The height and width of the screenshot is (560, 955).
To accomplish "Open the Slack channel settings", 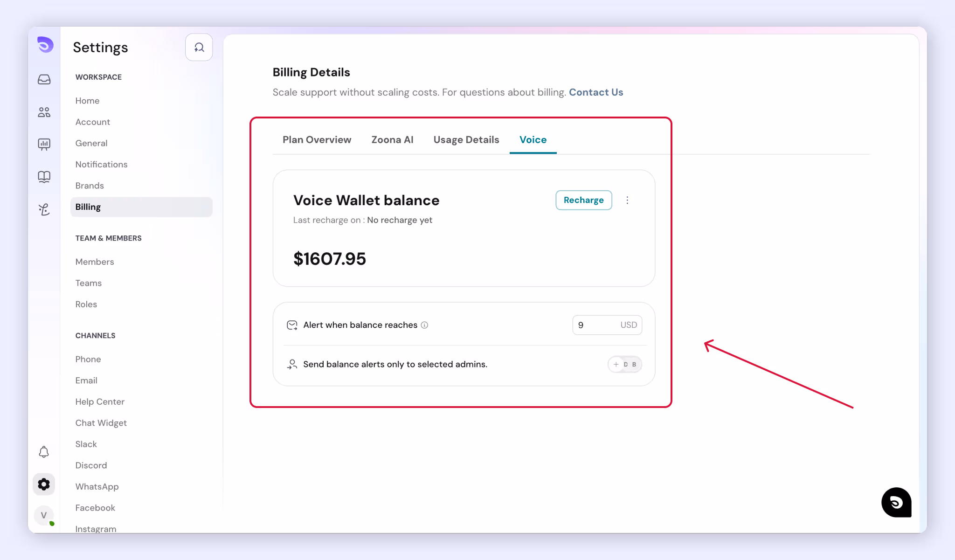I will coord(86,444).
